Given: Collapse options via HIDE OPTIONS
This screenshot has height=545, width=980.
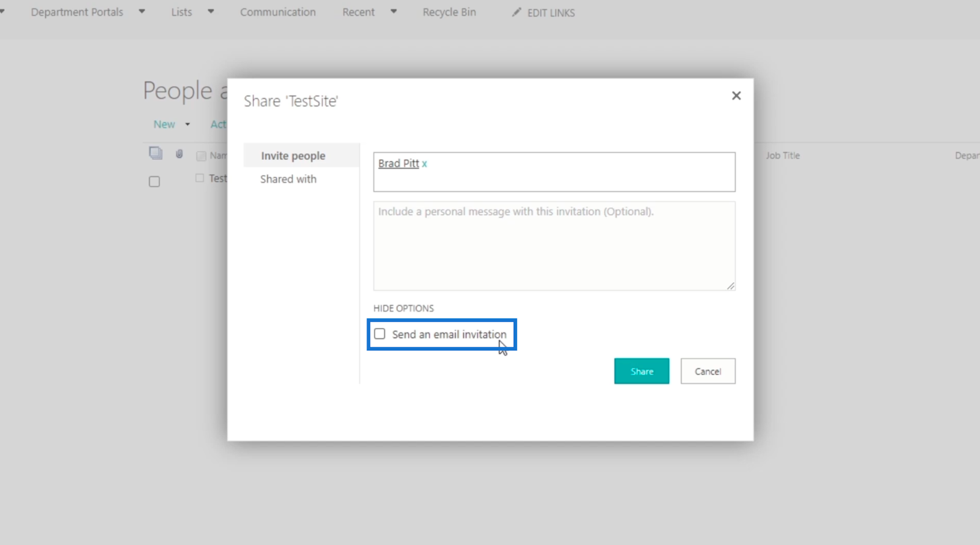Looking at the screenshot, I should pos(404,308).
